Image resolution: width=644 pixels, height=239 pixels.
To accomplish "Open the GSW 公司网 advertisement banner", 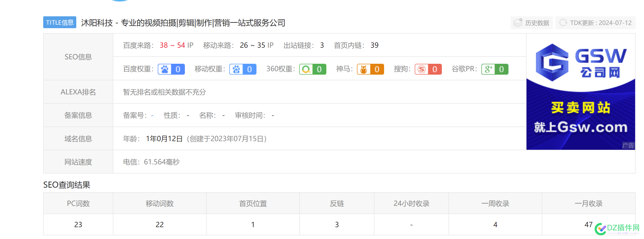I will tap(581, 92).
